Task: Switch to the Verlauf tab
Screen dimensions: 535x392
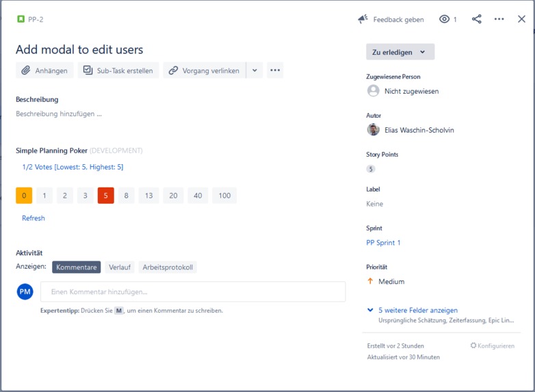Action: coord(120,267)
